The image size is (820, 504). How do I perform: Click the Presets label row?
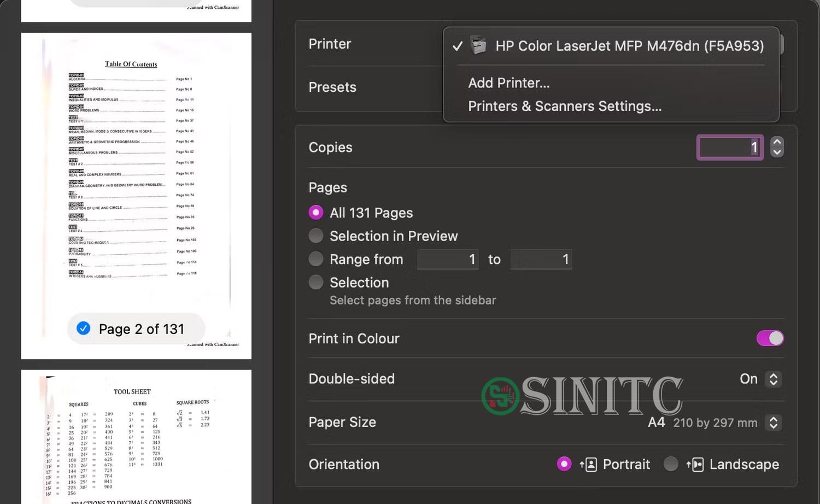(332, 87)
